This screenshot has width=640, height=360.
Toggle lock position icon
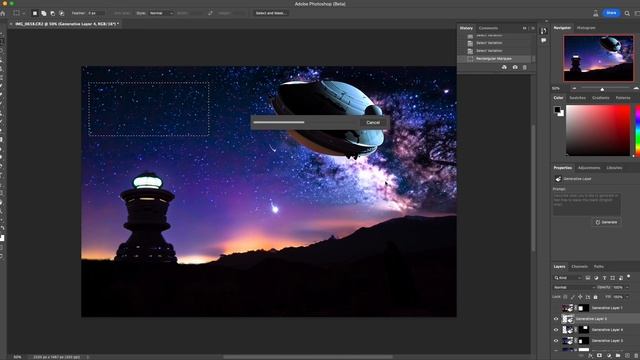tap(580, 297)
